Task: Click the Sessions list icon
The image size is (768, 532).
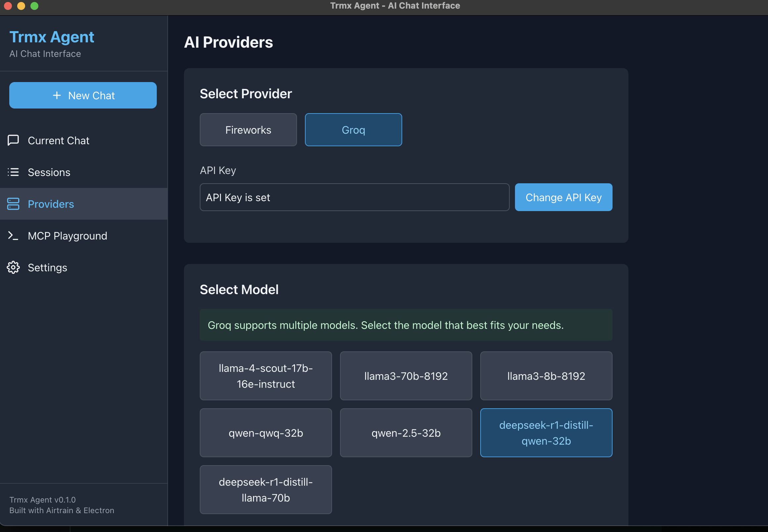Action: [x=13, y=172]
